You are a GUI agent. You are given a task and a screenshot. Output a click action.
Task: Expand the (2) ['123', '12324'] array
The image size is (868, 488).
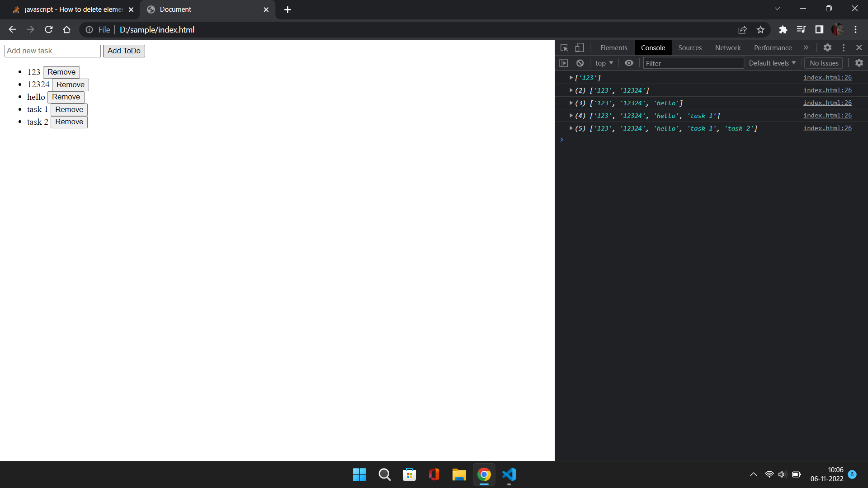click(x=571, y=90)
